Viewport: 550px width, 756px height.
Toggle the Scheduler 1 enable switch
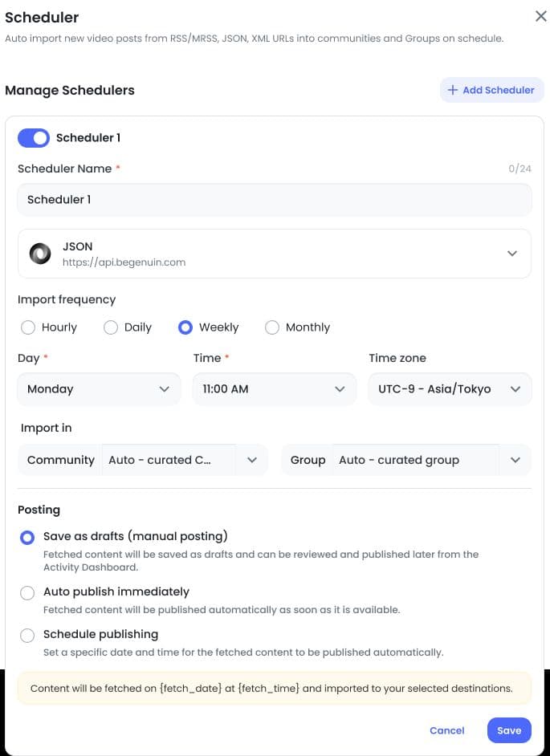(x=34, y=138)
